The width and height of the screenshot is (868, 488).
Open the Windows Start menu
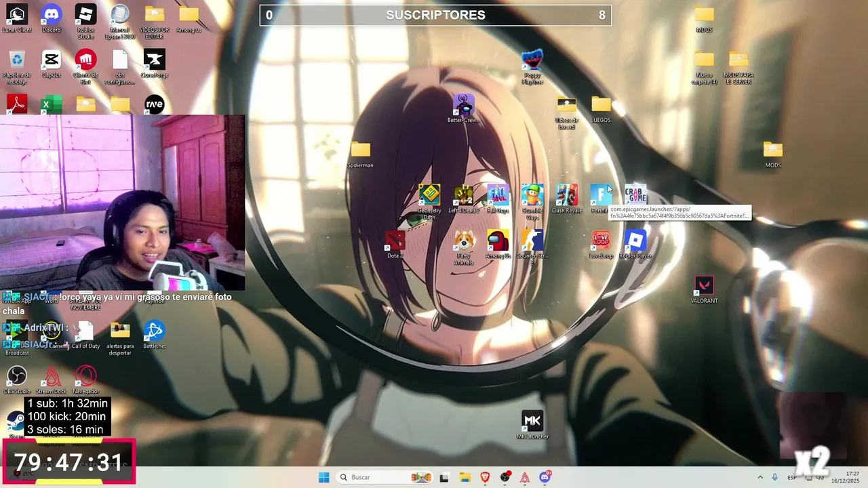[324, 477]
